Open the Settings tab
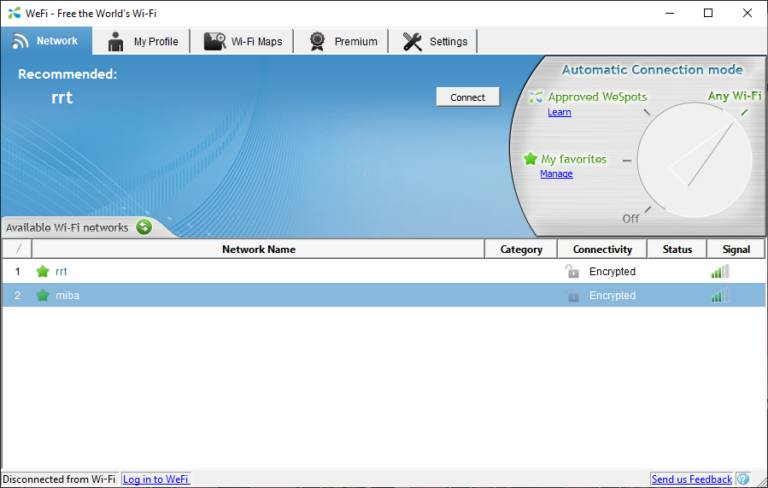Viewport: 768px width, 488px height. (x=433, y=41)
